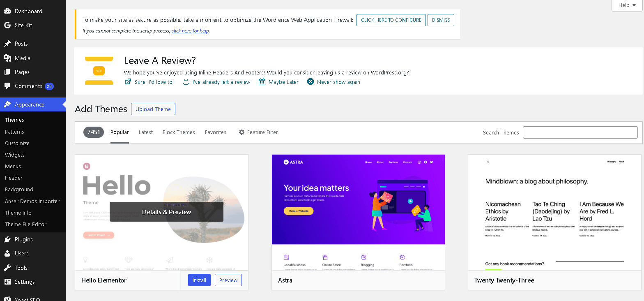
Task: Install the Hello Elementor theme
Action: [199, 280]
